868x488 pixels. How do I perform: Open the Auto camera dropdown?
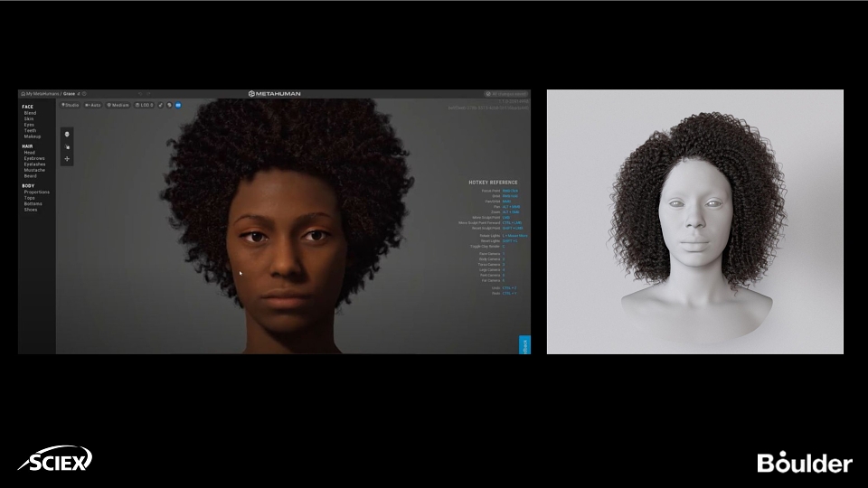tap(92, 105)
